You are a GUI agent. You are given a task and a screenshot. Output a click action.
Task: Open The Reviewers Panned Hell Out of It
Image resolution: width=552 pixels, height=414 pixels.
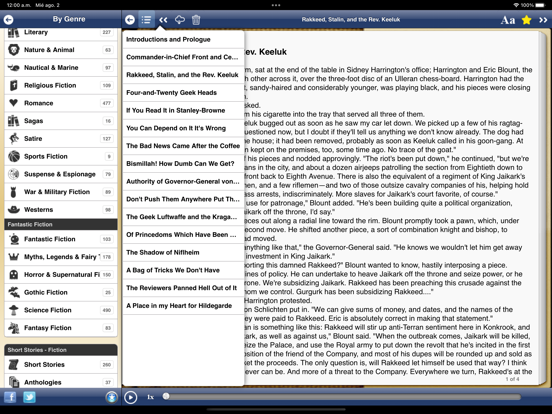(183, 288)
